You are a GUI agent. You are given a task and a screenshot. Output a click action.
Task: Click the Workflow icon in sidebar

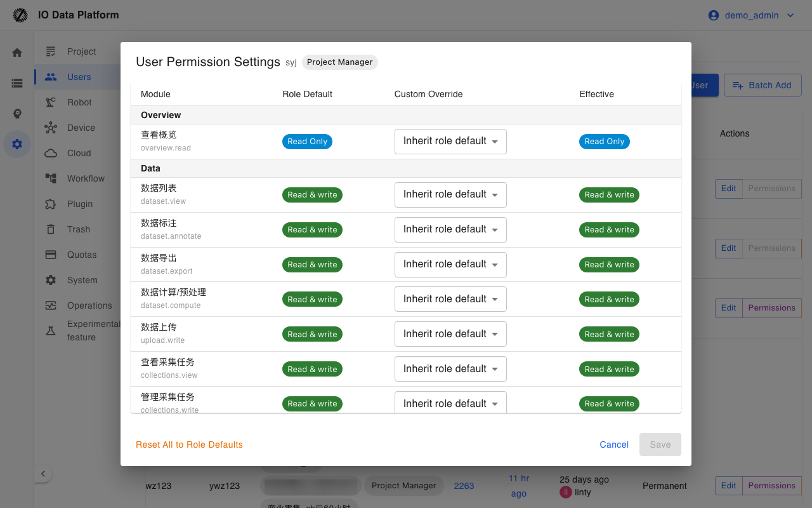tap(51, 178)
